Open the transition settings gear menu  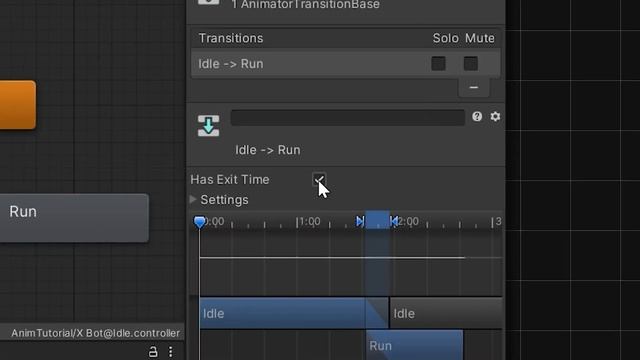tap(495, 117)
